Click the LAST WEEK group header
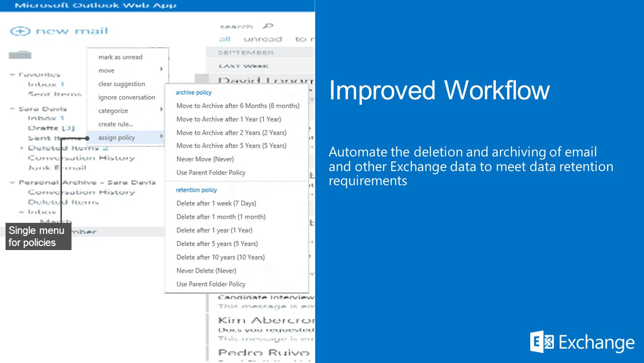The image size is (644, 363). coord(244,66)
